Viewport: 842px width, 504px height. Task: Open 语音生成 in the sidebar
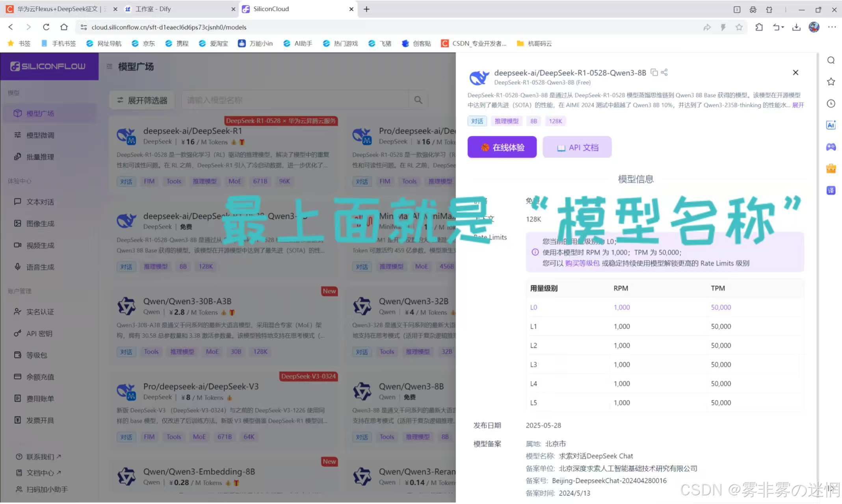click(x=49, y=267)
